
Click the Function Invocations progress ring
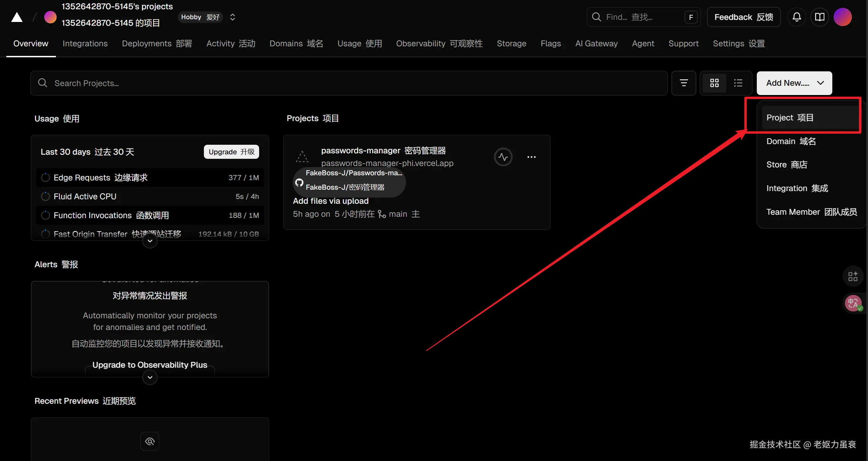(45, 215)
